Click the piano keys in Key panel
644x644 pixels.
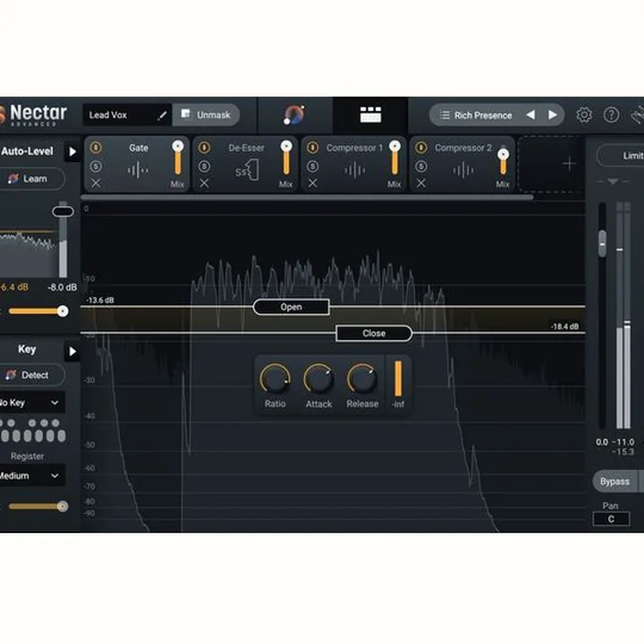(x=33, y=430)
